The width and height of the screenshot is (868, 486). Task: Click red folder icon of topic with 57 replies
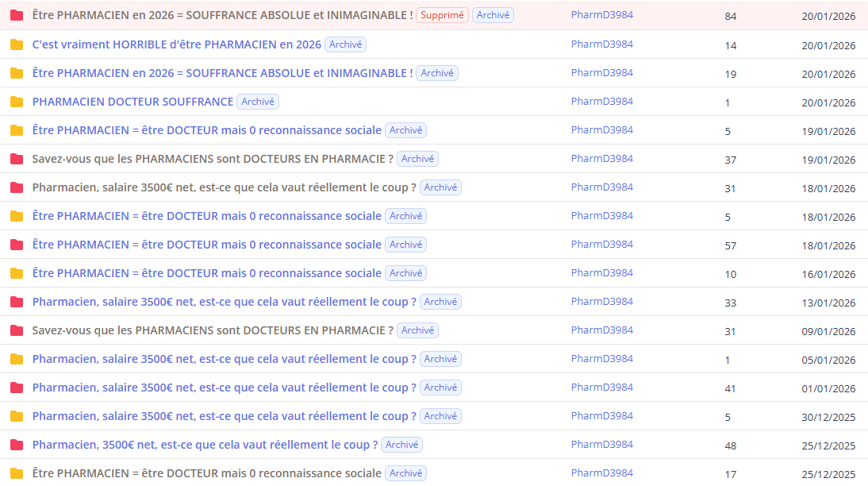point(17,245)
